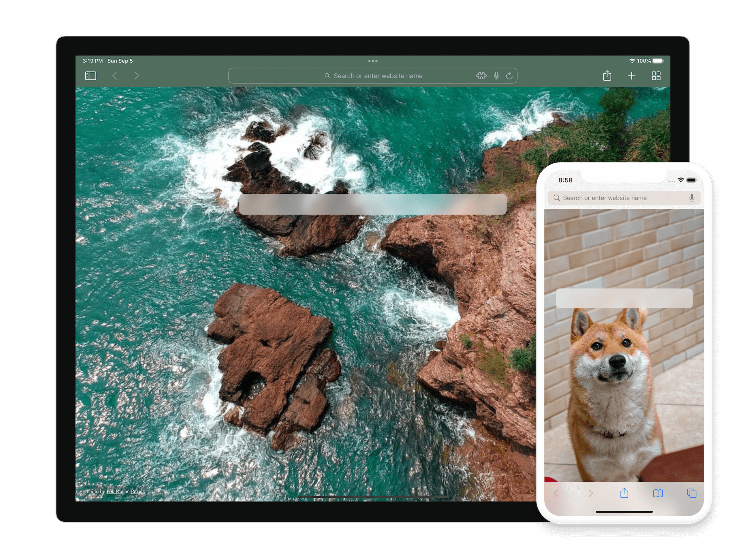This screenshot has width=747, height=560.
Task: Tap iPad 100% battery percentage text
Action: pos(644,61)
